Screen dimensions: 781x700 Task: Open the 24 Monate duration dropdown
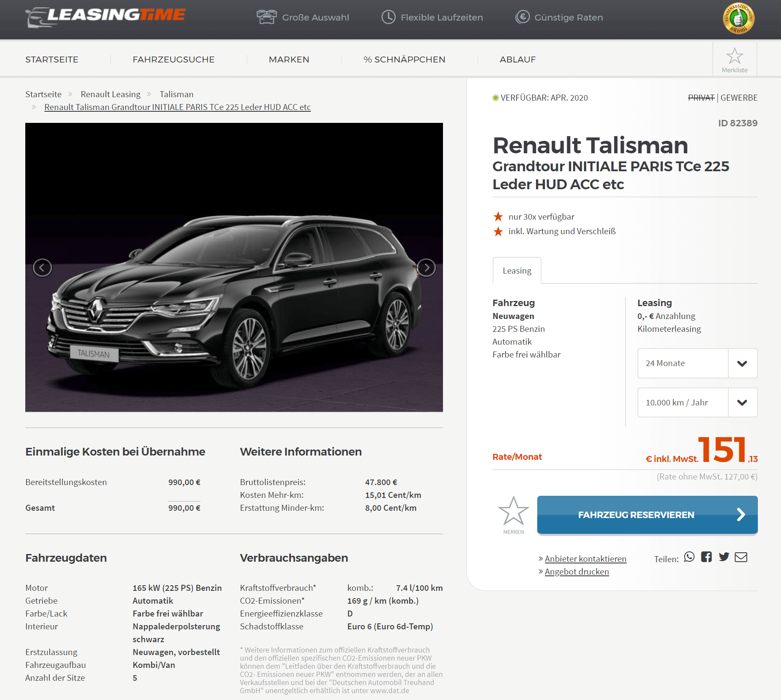(x=697, y=363)
